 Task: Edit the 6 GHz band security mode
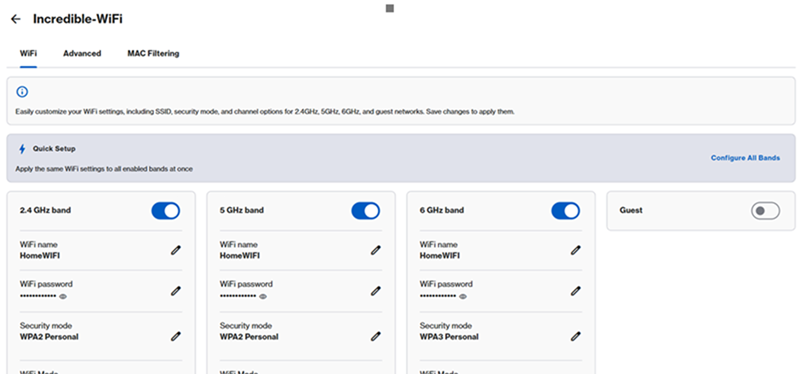[x=576, y=336]
